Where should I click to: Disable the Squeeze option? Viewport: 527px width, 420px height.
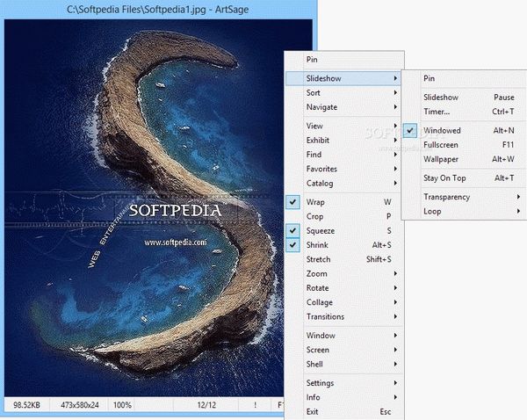[319, 230]
